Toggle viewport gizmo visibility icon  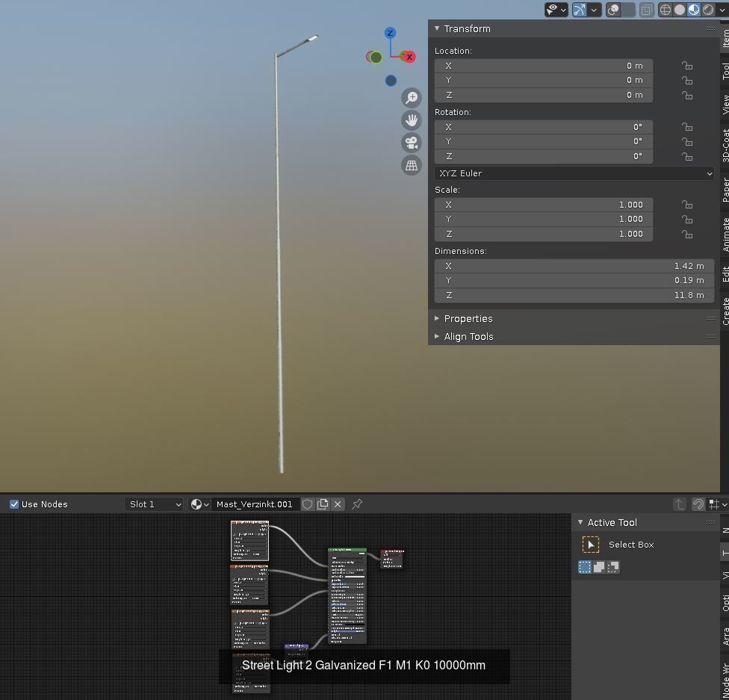tap(580, 10)
